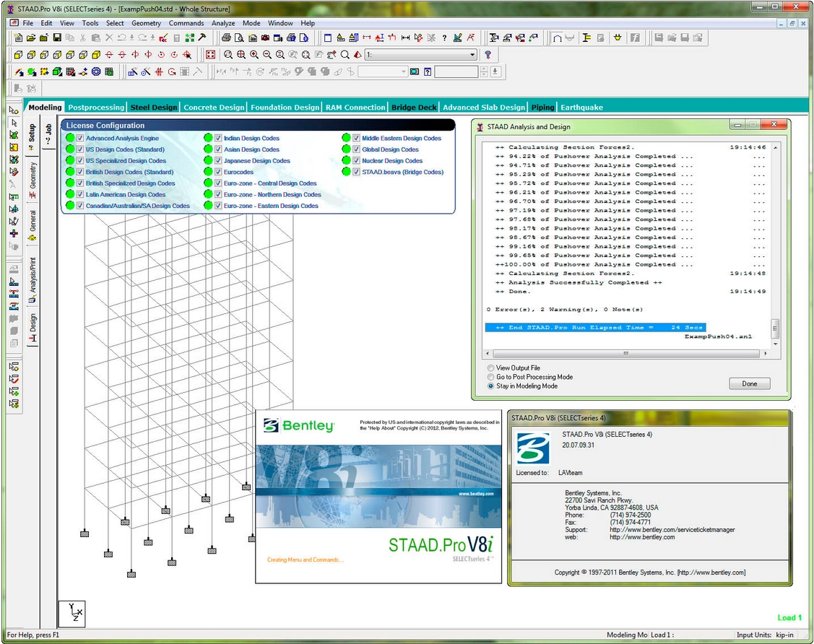Screen dimensions: 814x644
Task: Switch to Postprocessing tab
Action: 96,108
